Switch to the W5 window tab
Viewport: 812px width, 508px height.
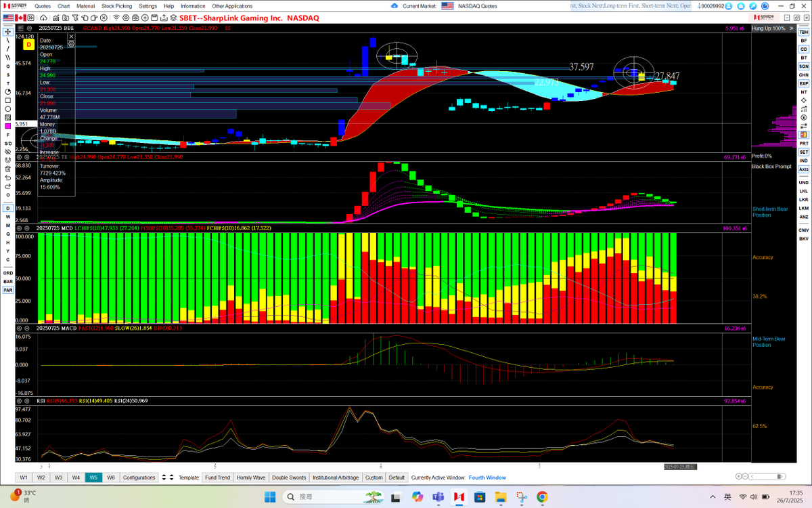coord(93,478)
